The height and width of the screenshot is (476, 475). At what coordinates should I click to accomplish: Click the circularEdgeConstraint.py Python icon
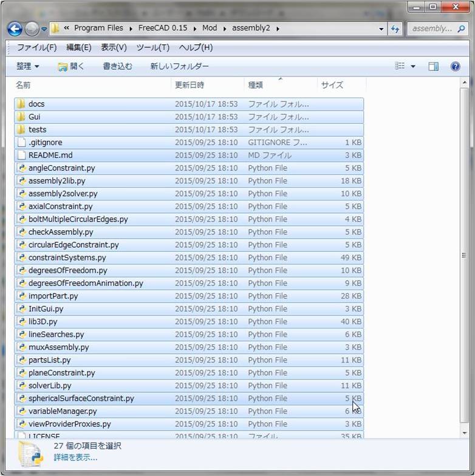(x=21, y=245)
